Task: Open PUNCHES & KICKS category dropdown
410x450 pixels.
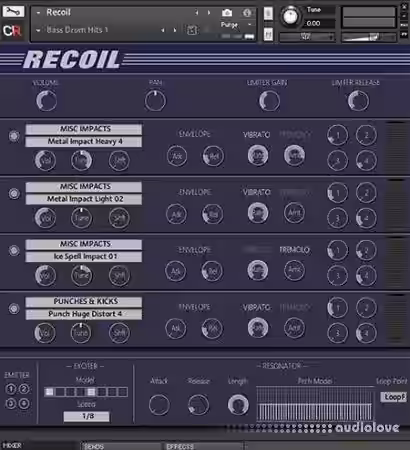Action: click(x=84, y=301)
